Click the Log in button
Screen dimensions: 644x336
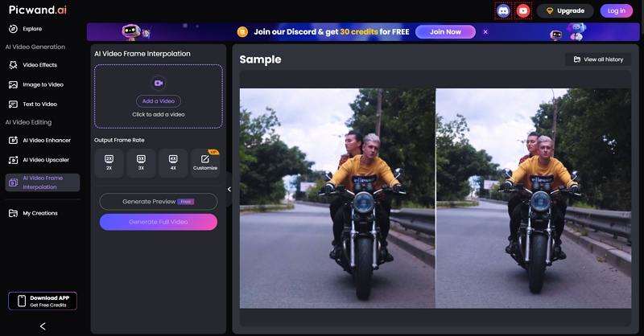coord(616,11)
